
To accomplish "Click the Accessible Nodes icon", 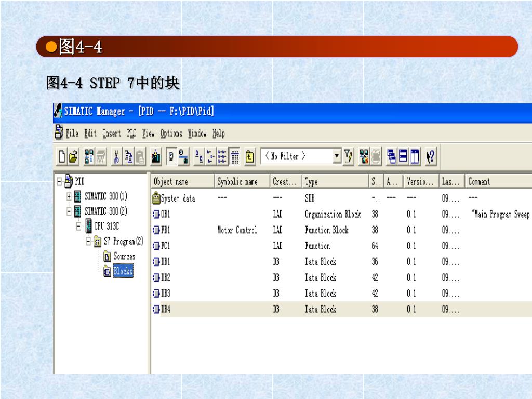I will click(89, 157).
